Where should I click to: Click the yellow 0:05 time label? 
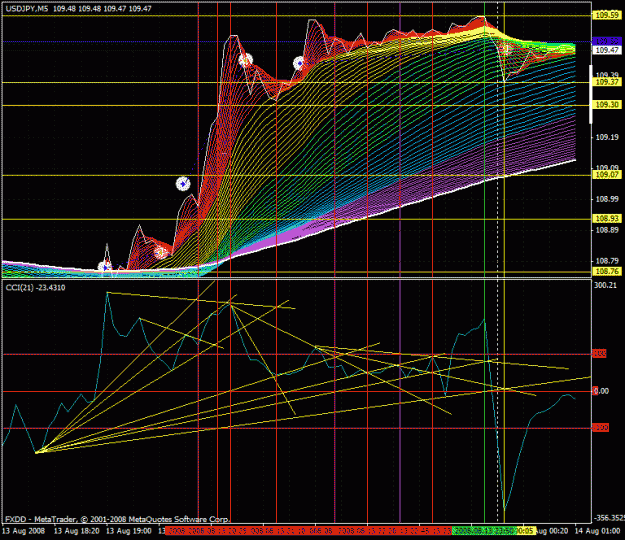tap(527, 531)
